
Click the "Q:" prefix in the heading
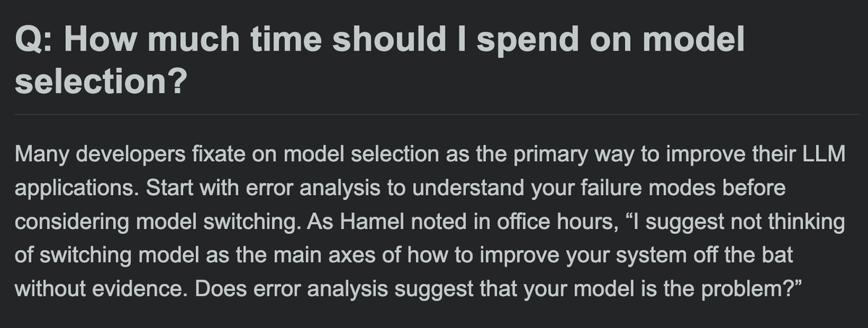pos(32,41)
